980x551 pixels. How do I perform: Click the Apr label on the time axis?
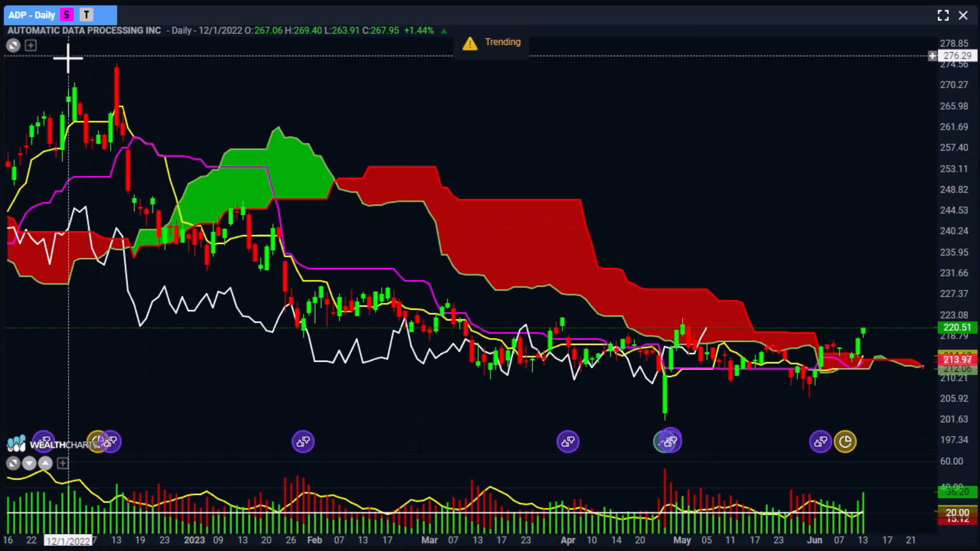tap(568, 540)
